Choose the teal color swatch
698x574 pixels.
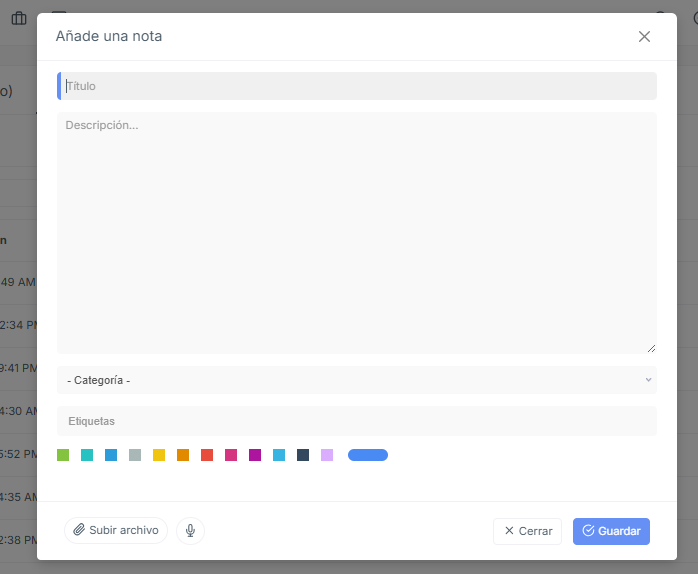click(x=87, y=455)
